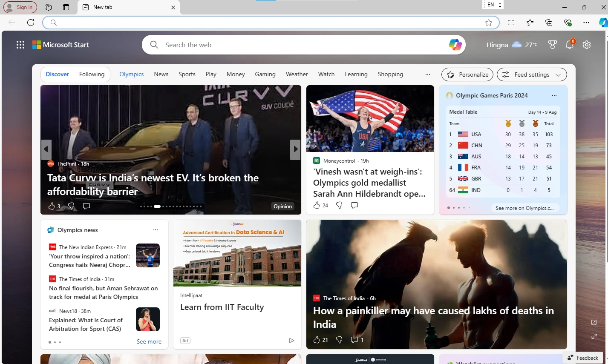Open the tab actions menu icon
Image resolution: width=608 pixels, height=364 pixels.
[66, 7]
